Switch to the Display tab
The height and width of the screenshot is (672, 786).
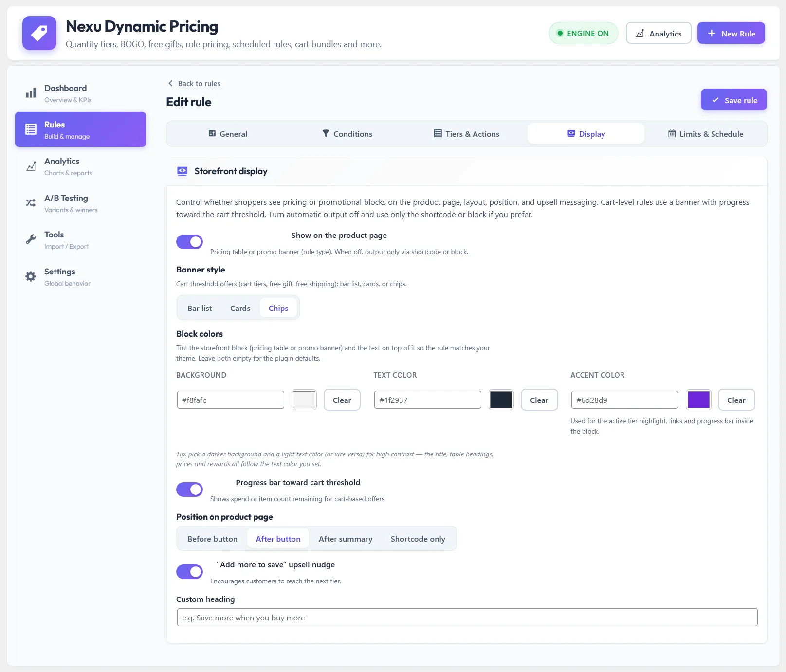pyautogui.click(x=586, y=134)
